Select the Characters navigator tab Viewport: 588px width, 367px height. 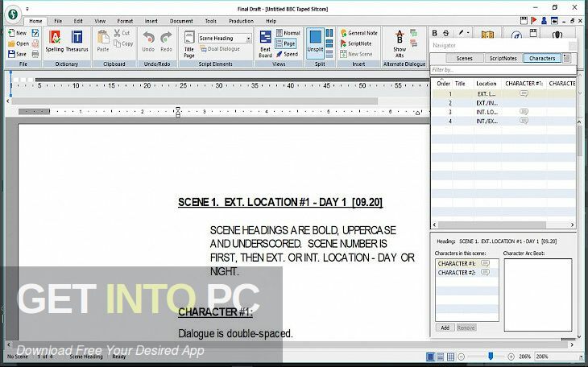click(542, 58)
